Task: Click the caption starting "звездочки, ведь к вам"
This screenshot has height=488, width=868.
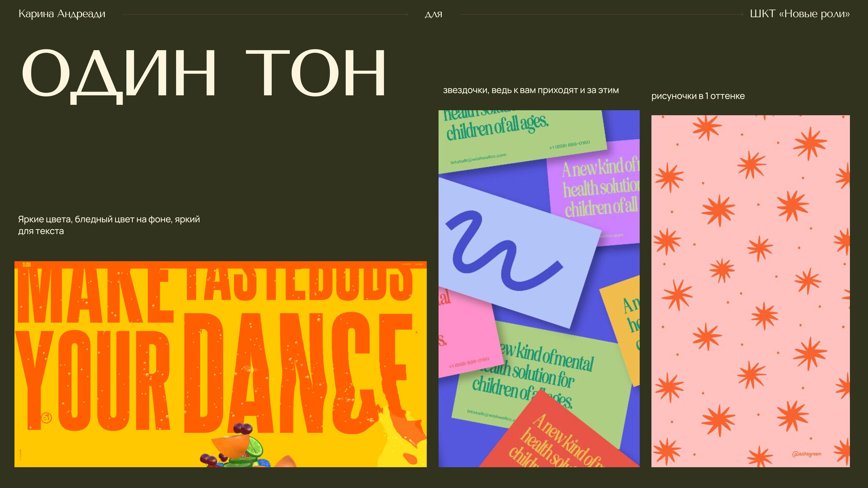Action: coord(531,90)
